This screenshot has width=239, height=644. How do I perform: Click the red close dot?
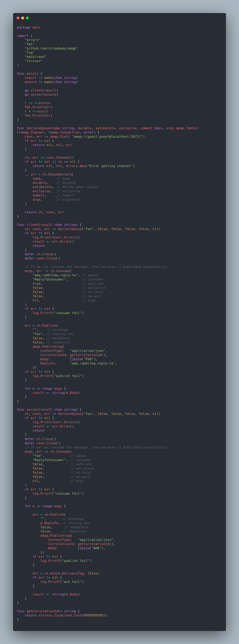click(x=18, y=18)
